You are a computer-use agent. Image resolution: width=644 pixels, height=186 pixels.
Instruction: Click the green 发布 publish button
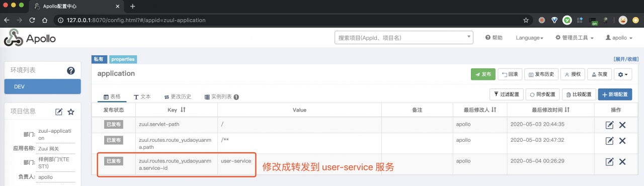pyautogui.click(x=483, y=74)
